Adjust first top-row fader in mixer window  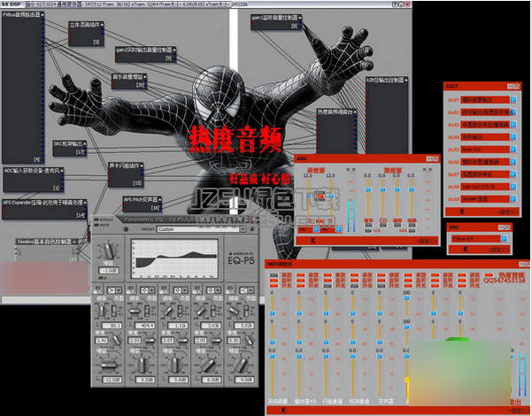[x=272, y=312]
